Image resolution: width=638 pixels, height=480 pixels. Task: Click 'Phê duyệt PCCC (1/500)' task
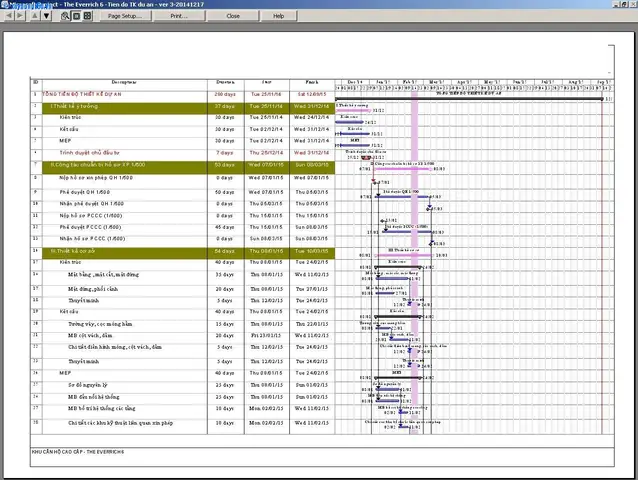(90, 227)
